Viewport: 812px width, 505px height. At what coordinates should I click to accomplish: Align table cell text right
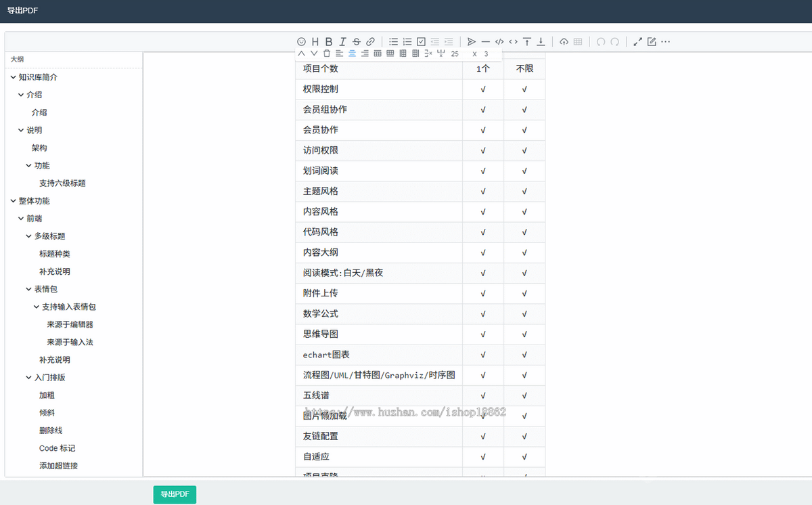coord(365,53)
